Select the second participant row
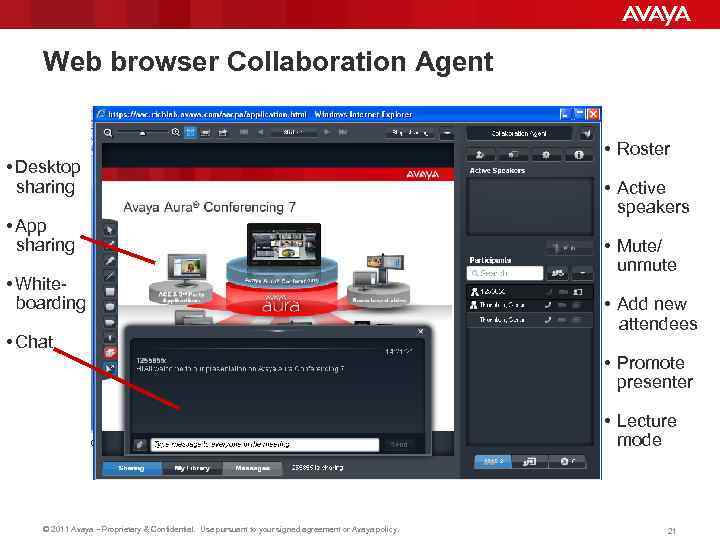The height and width of the screenshot is (540, 720). point(529,305)
